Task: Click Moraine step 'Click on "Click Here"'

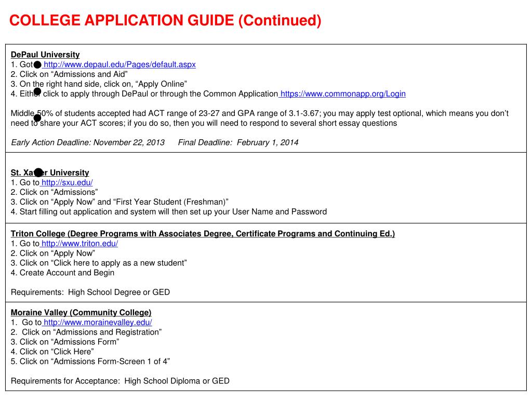Action: click(52, 352)
